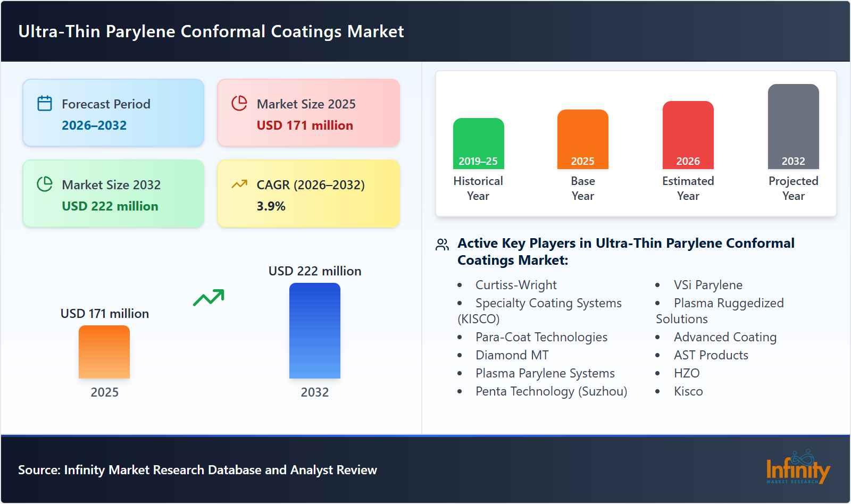Click 'AST Products' list entry
Viewport: 851px width, 504px height.
click(x=711, y=355)
